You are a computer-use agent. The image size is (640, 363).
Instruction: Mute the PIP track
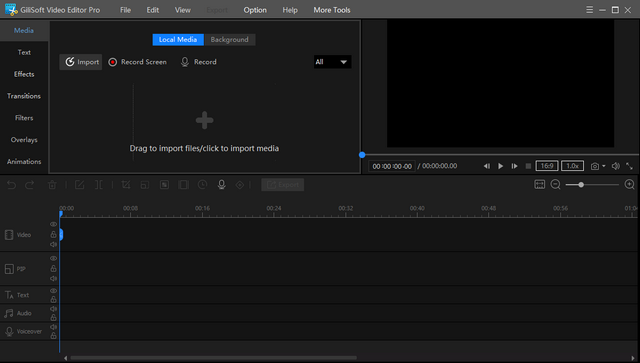coord(53,278)
